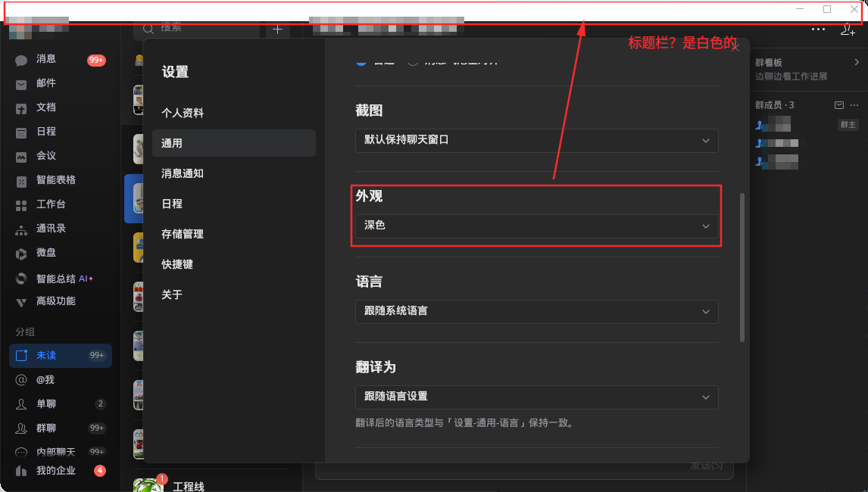Click the 翻译为 section heading

pos(376,367)
